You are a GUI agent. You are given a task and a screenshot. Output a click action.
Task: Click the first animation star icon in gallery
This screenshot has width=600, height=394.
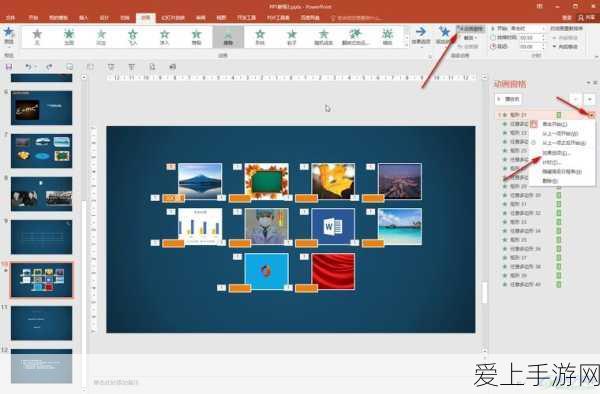click(x=37, y=37)
